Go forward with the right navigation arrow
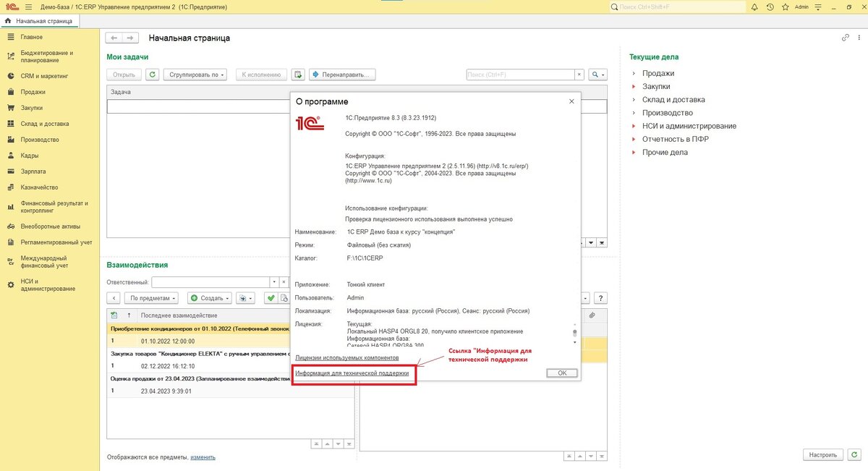The image size is (868, 471). (130, 38)
